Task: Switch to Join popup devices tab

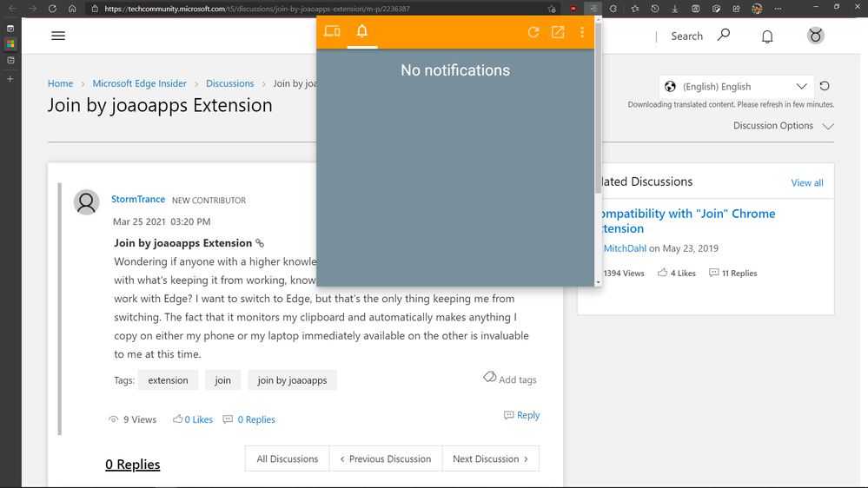Action: coord(332,31)
